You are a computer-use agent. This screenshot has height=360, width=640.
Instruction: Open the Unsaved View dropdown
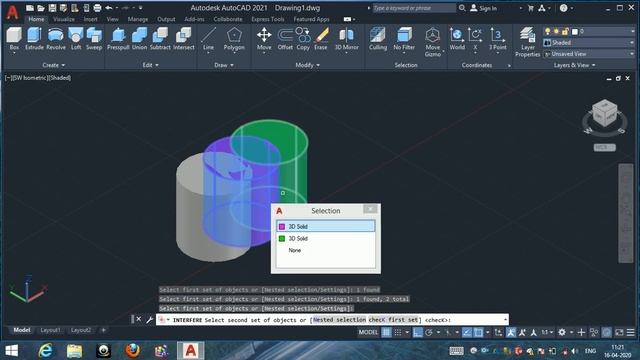[x=589, y=54]
